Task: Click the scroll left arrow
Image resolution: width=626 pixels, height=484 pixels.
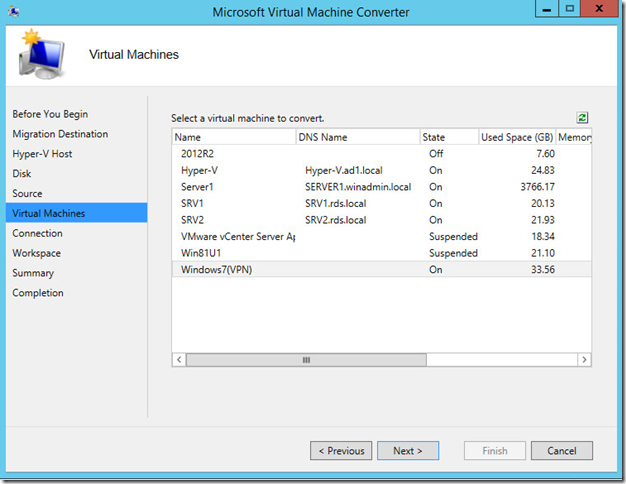Action: (179, 360)
